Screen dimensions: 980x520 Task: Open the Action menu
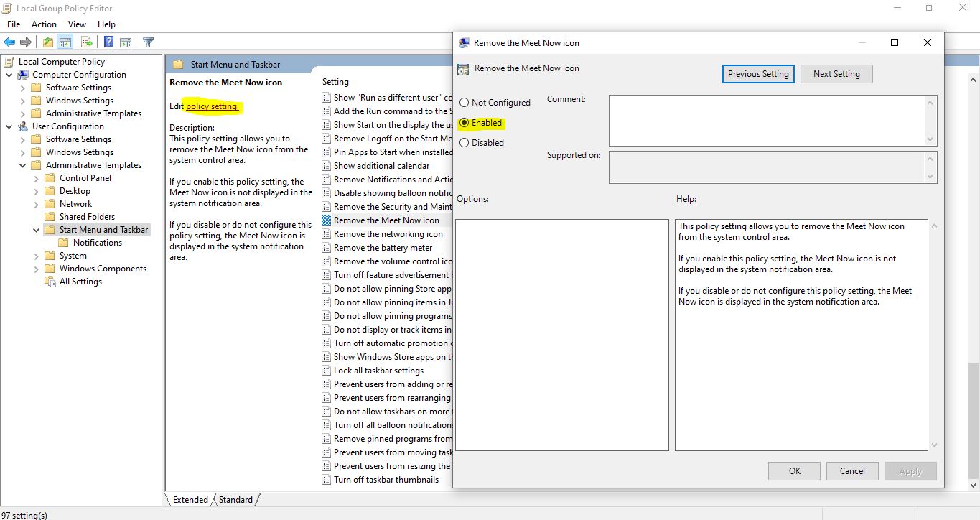pos(44,24)
